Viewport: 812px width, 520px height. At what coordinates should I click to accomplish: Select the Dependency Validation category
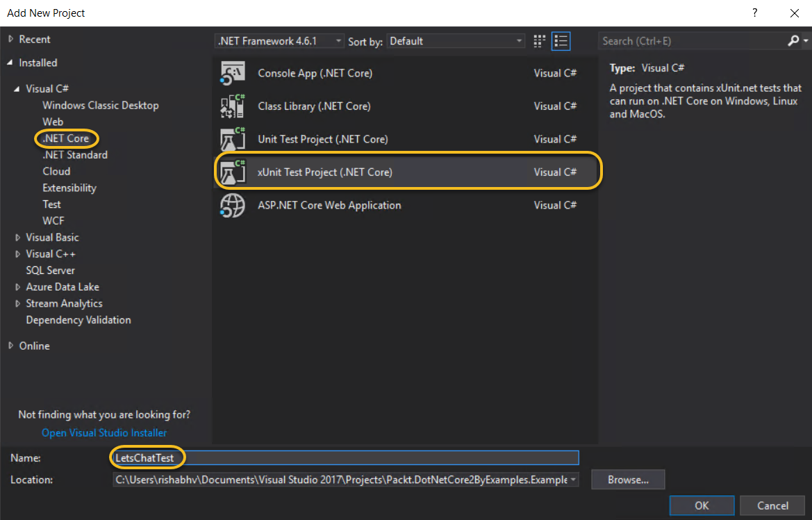coord(78,320)
